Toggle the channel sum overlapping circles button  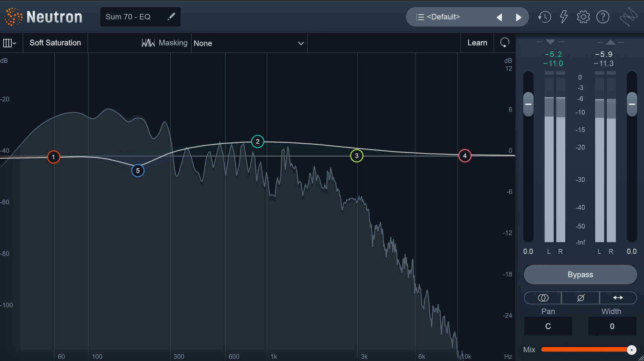(x=543, y=298)
